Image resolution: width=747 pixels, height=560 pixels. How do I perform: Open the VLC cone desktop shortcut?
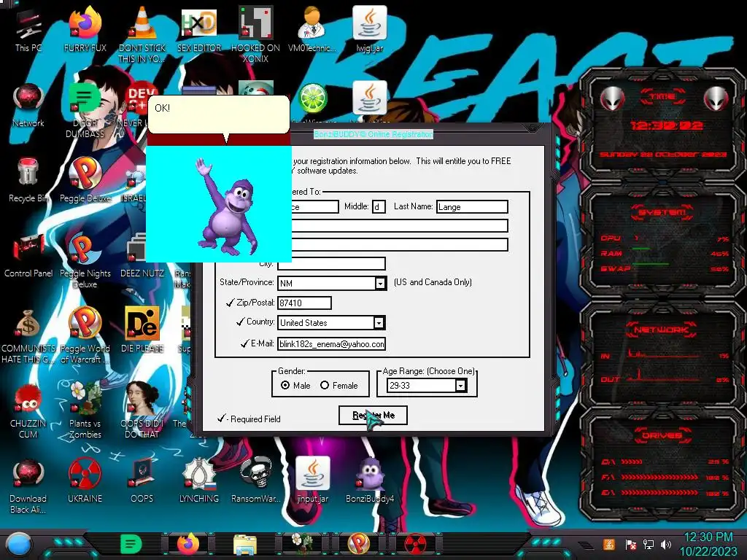(x=142, y=34)
